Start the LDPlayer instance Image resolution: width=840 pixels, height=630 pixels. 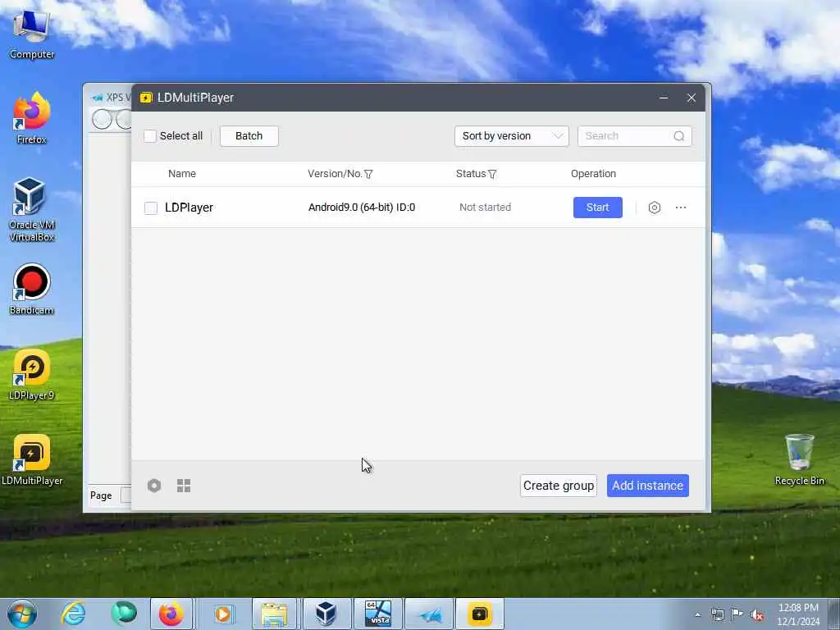pos(598,208)
